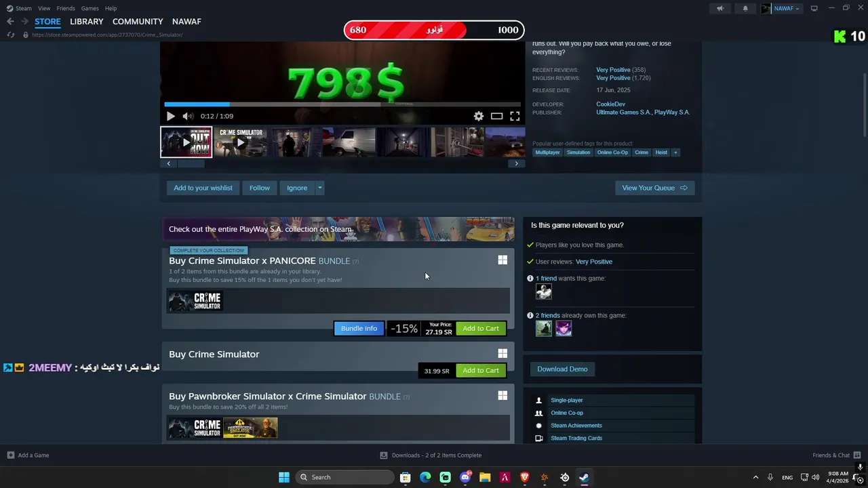Open Steam Trading Cards category link
Viewport: 868px width, 488px height.
[576, 439]
